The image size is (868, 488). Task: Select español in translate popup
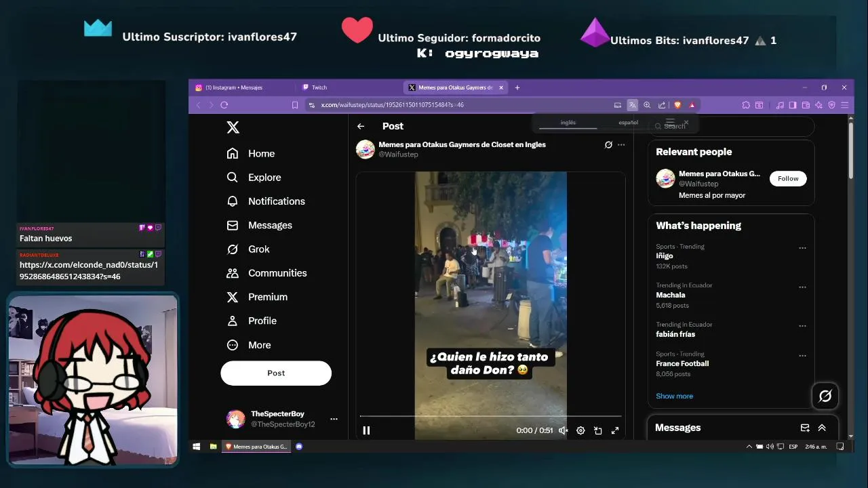(x=628, y=123)
